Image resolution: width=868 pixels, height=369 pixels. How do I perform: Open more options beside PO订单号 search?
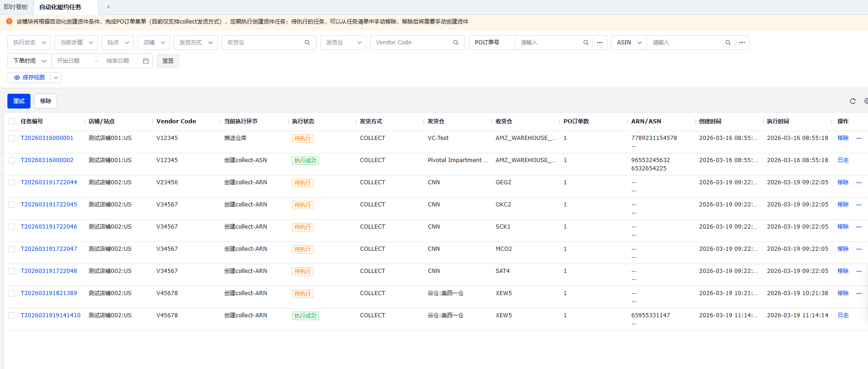tap(600, 42)
